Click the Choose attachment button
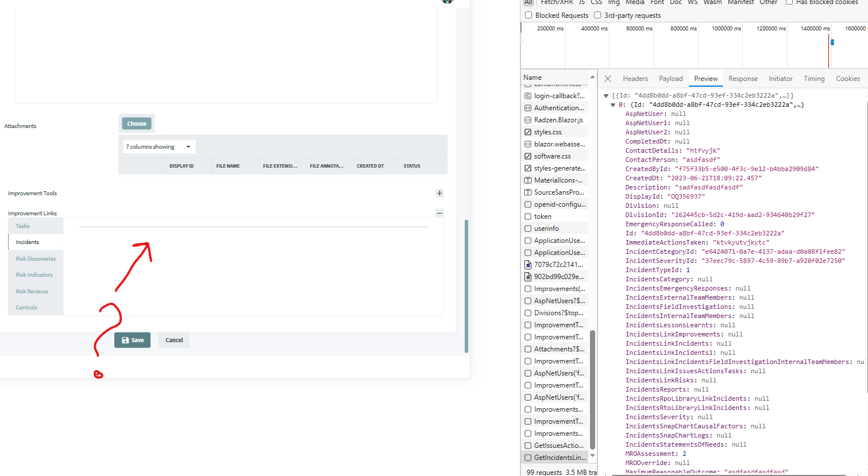868x476 pixels. click(x=137, y=123)
